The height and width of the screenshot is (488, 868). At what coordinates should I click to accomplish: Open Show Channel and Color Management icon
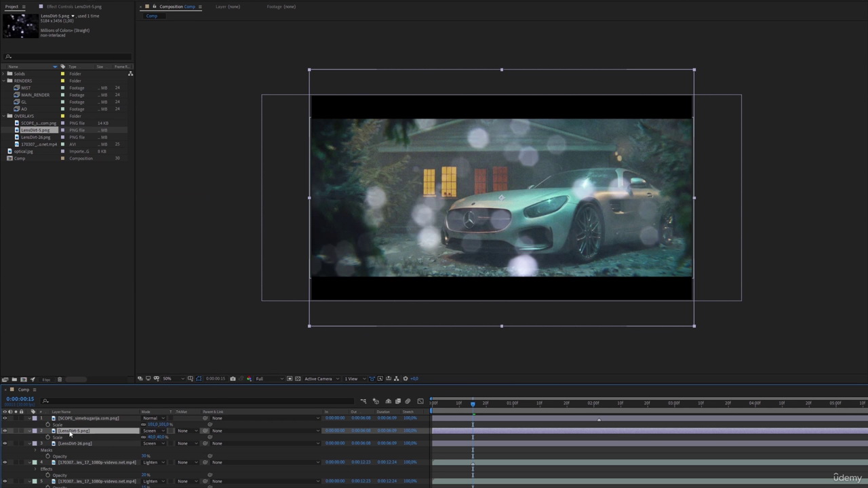(x=249, y=379)
